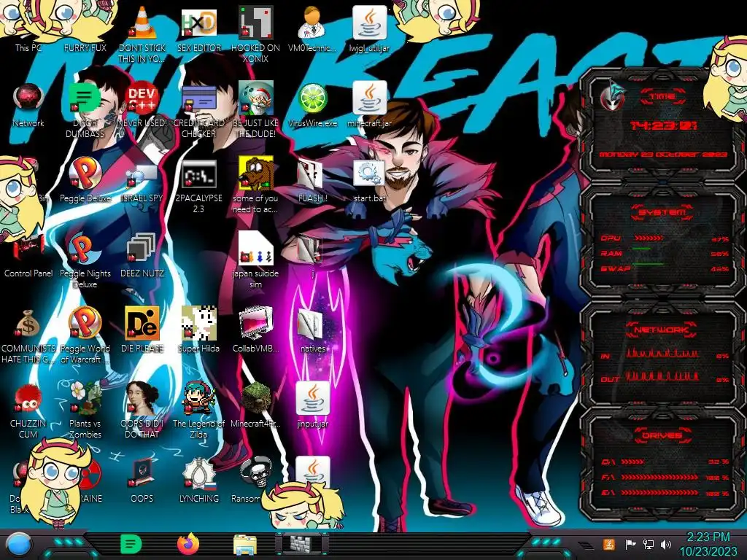
Task: Click the widget logo emblem beside TIME
Action: (612, 96)
